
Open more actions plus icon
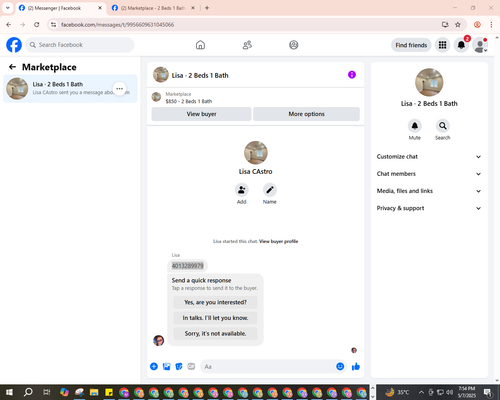point(154,367)
